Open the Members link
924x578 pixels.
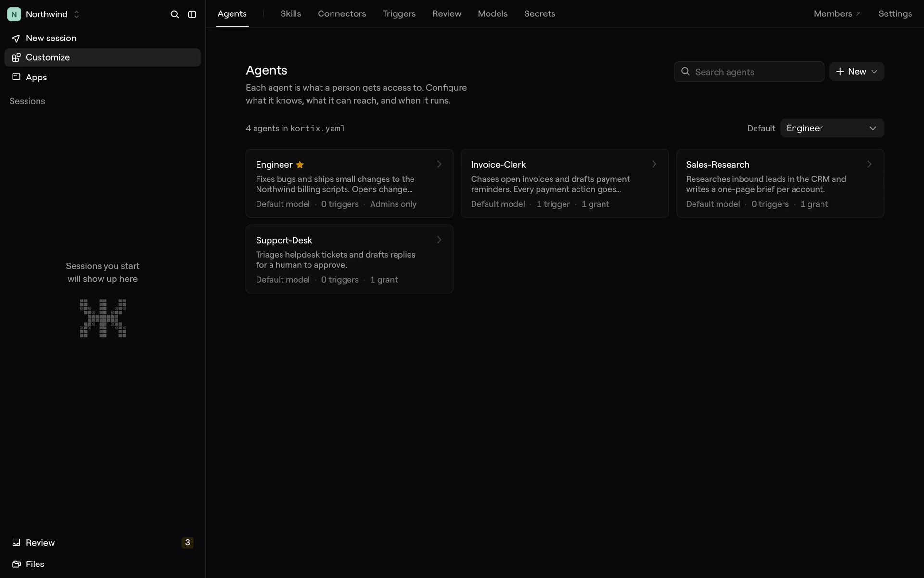point(837,14)
